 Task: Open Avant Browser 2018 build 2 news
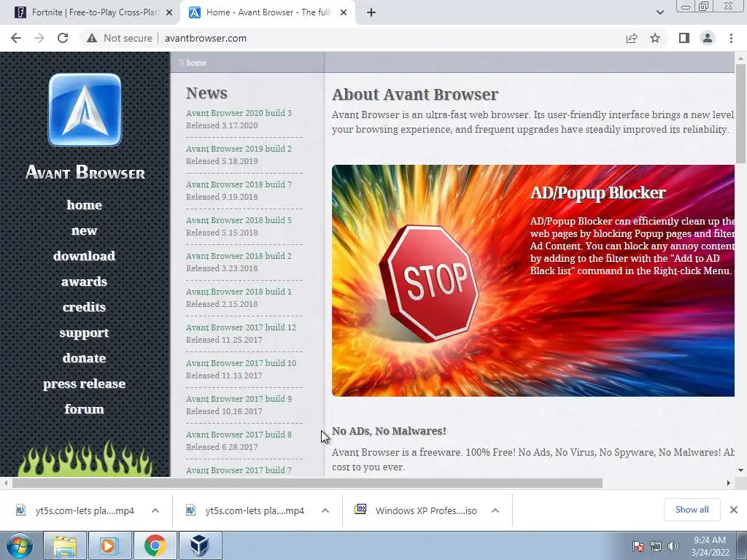coord(239,256)
